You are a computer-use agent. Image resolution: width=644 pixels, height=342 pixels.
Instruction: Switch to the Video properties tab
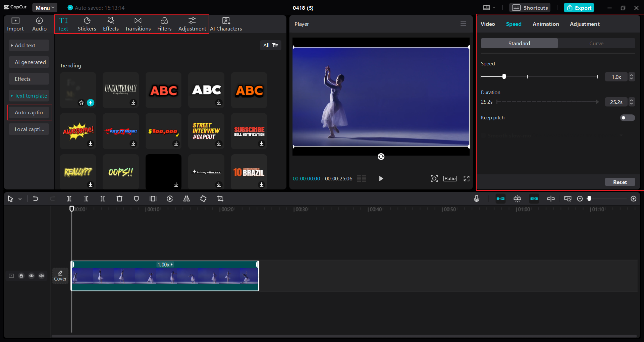coord(488,24)
